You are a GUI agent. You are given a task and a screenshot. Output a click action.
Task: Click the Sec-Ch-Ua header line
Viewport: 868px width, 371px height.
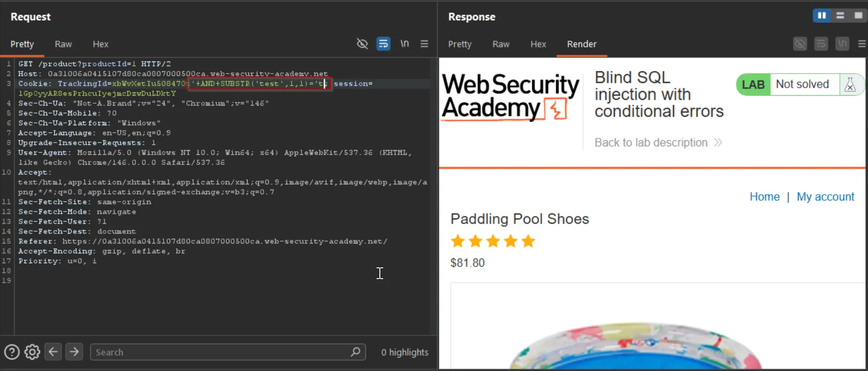pos(143,103)
